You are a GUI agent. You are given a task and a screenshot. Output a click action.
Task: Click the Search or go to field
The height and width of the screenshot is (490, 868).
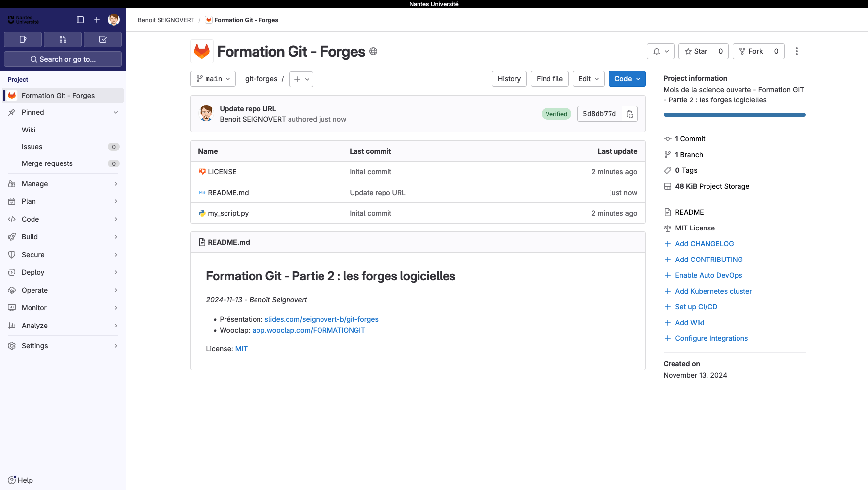click(x=63, y=59)
